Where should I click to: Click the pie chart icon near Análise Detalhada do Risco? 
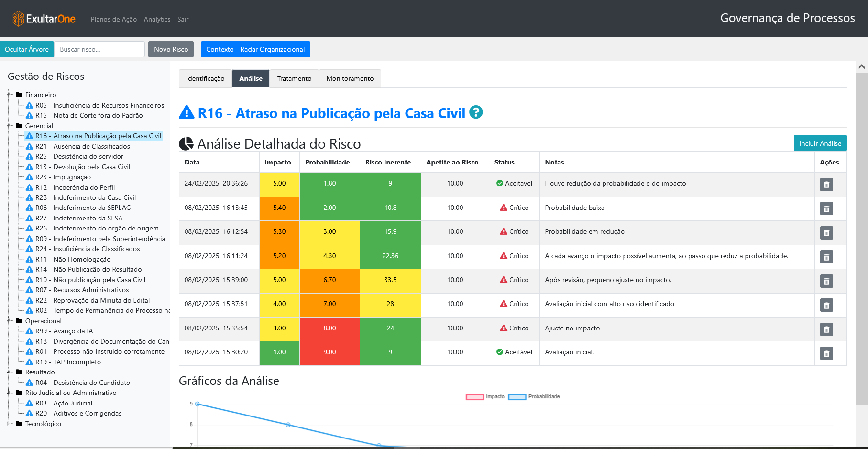[186, 143]
